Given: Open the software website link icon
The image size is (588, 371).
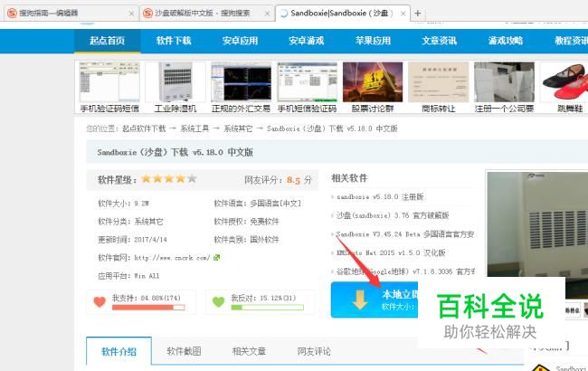Looking at the screenshot, I should 216,258.
